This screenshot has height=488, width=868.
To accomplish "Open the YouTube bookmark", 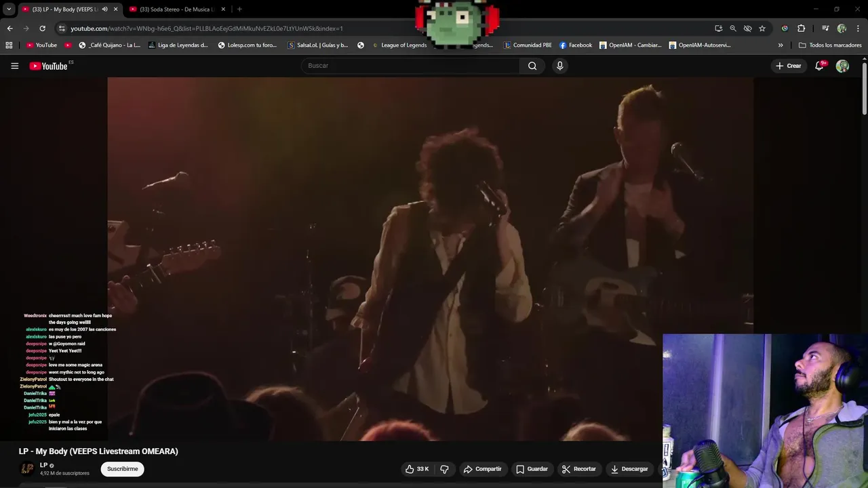I will tap(41, 45).
